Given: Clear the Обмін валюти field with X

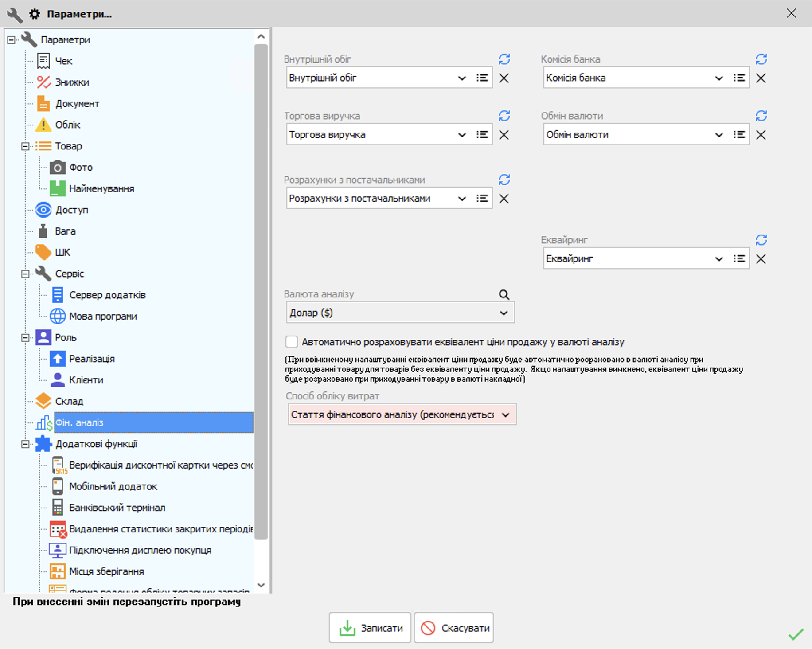Looking at the screenshot, I should tap(761, 135).
